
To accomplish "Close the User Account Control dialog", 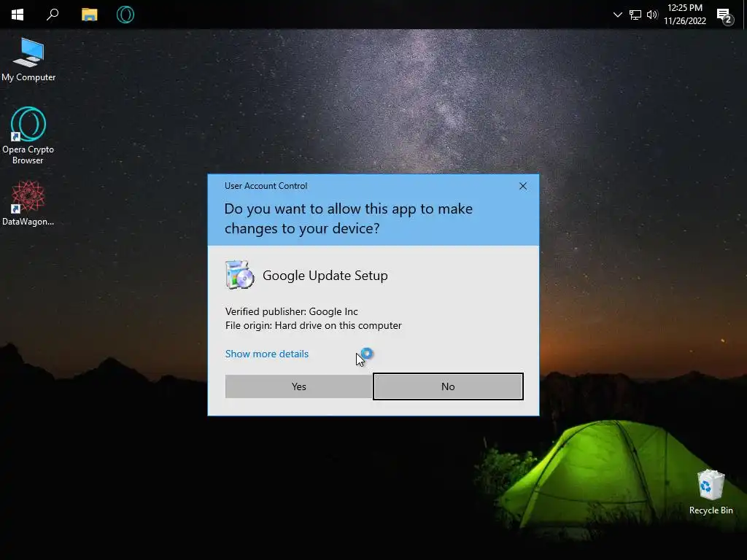I will coord(522,186).
